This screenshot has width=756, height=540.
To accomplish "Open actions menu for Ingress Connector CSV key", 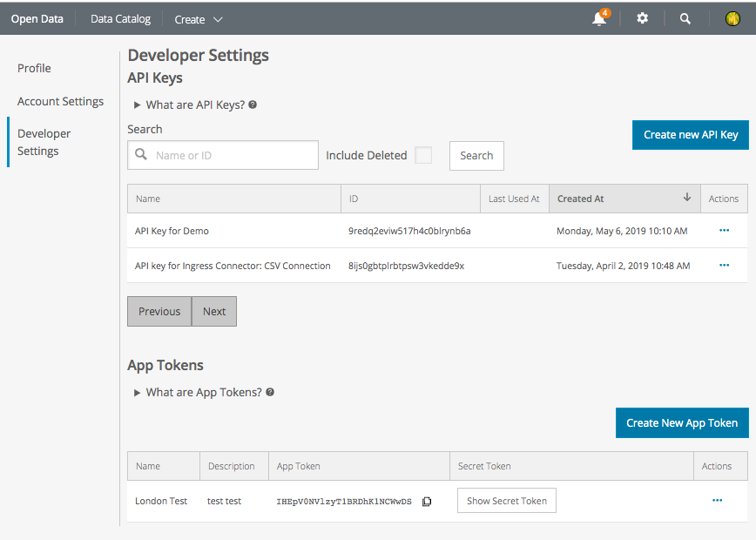I will [724, 265].
